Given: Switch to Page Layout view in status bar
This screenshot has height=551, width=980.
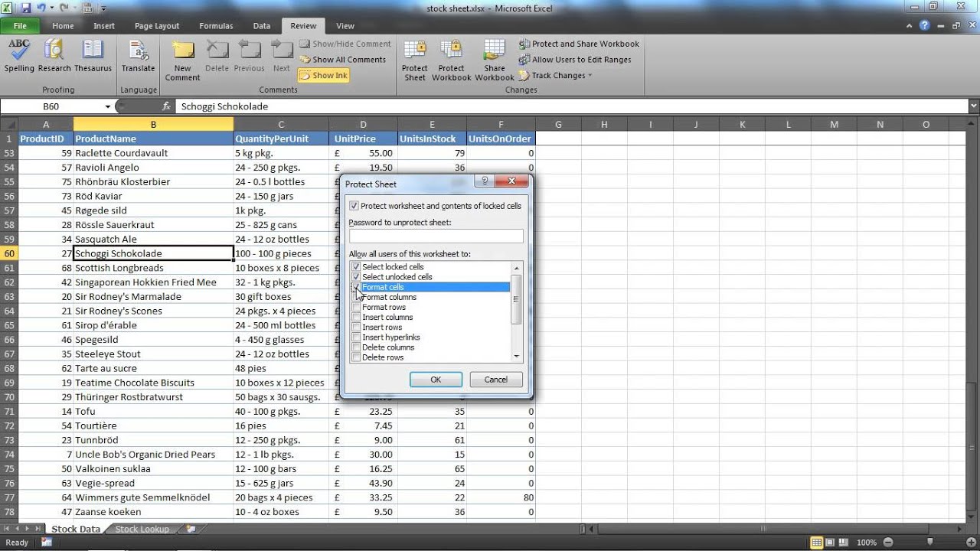Looking at the screenshot, I should 831,543.
